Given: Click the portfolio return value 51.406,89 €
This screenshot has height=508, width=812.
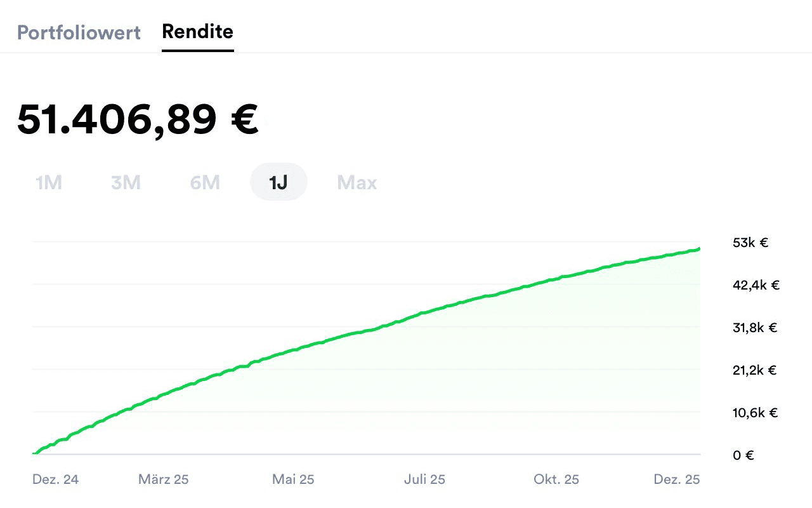Looking at the screenshot, I should [x=138, y=118].
